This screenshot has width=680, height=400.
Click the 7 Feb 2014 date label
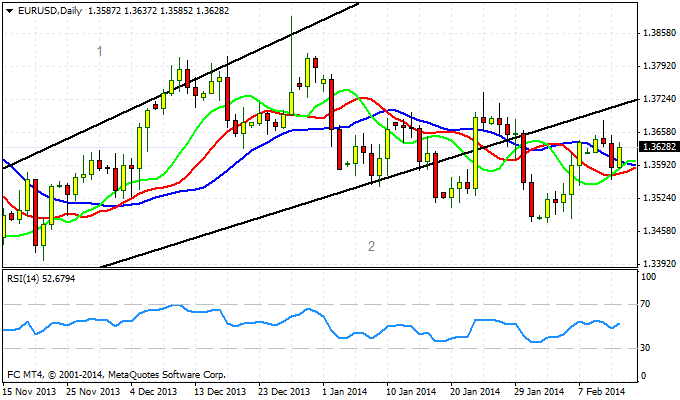coord(601,392)
